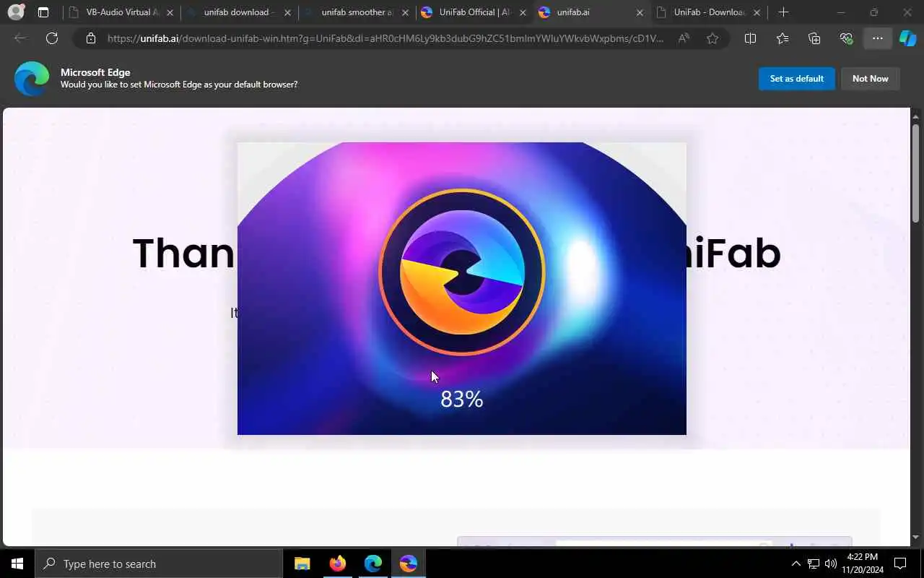Open Collections panel
The image size is (924, 578).
(814, 38)
